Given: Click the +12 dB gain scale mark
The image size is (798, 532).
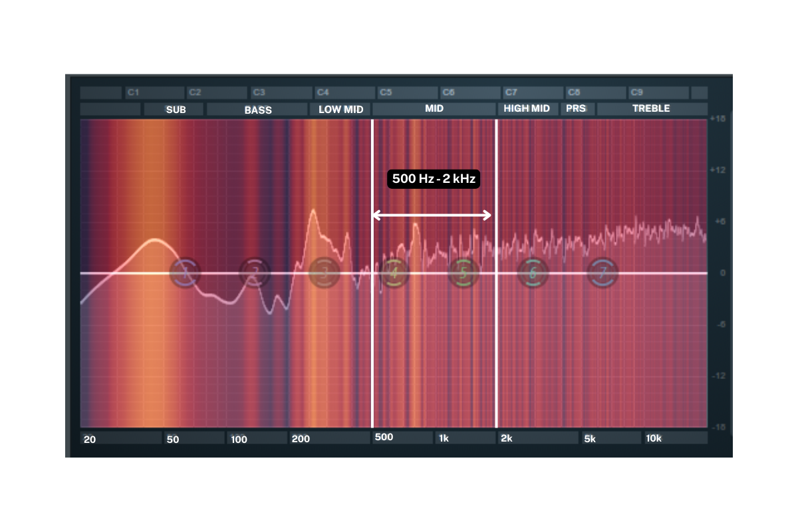Looking at the screenshot, I should coord(719,170).
